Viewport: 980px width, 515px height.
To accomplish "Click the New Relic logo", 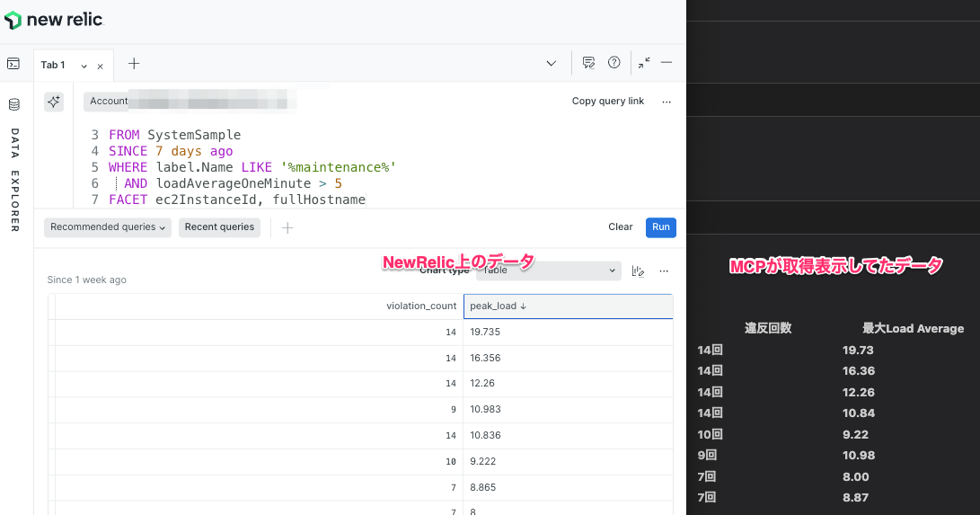I will click(53, 20).
